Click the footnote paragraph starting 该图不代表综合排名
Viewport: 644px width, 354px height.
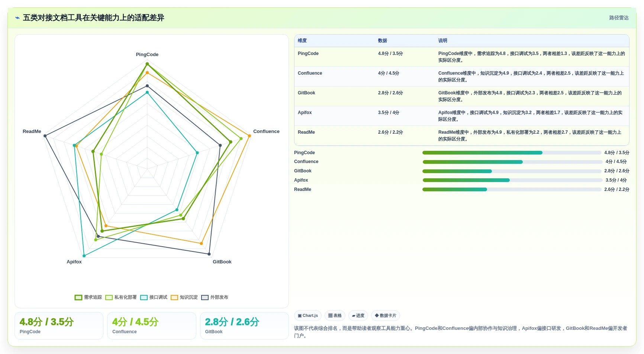[461, 332]
